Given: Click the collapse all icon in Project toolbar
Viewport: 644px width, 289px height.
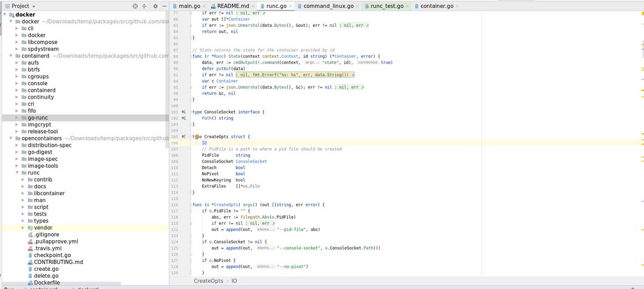Looking at the screenshot, I should point(145,6).
